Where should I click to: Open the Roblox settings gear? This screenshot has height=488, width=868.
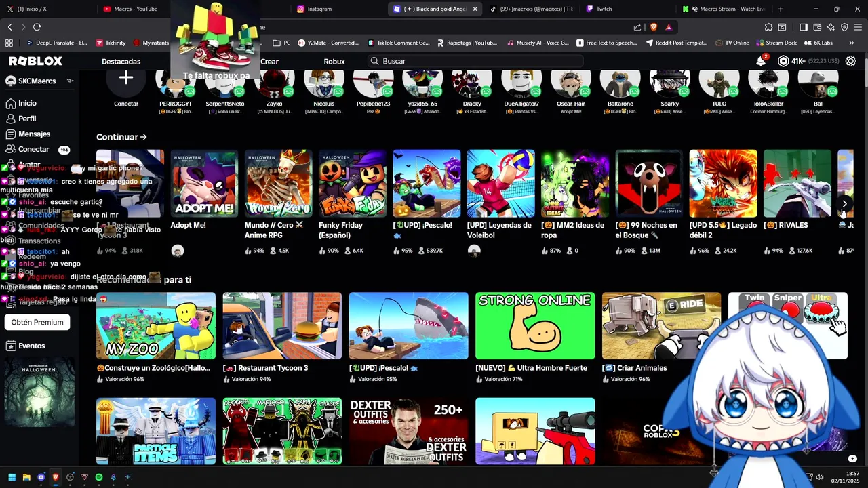click(851, 61)
